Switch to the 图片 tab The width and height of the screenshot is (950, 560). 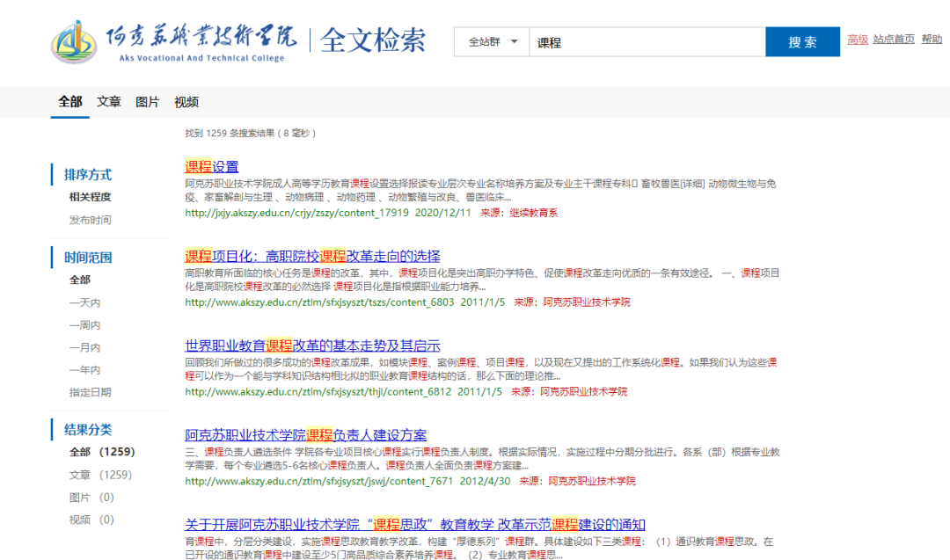click(x=148, y=102)
